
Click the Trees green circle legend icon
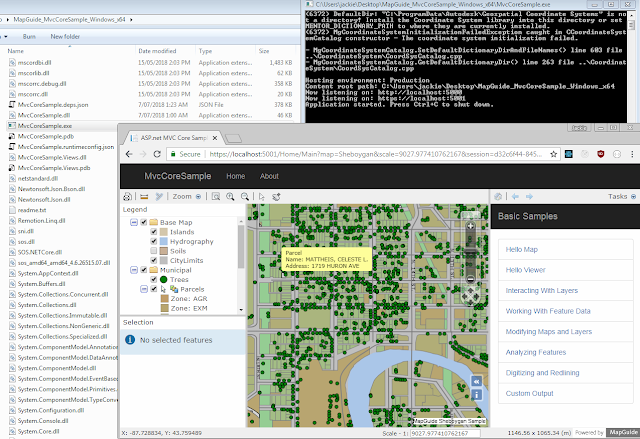[x=164, y=279]
